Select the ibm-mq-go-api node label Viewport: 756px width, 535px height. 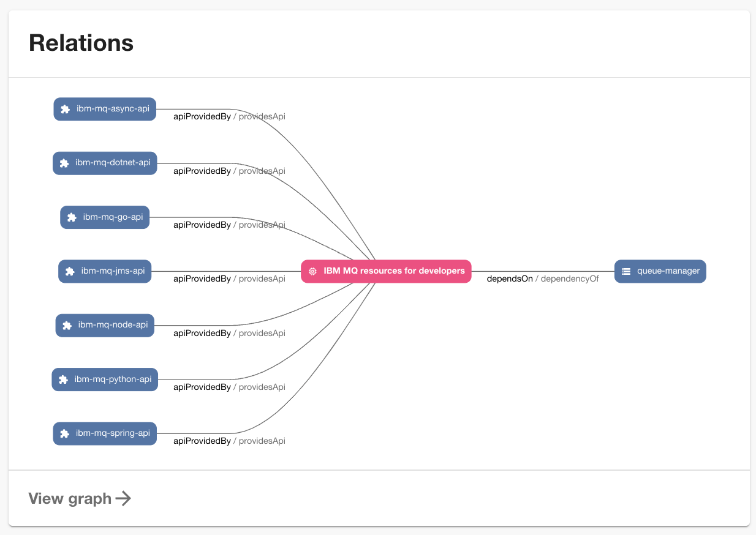coord(113,217)
